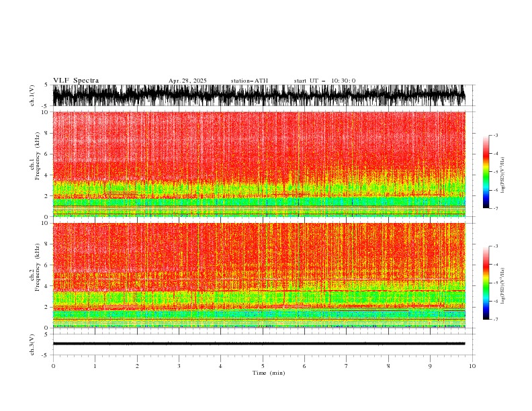532x411 pixels.
Task: Click the ch.1 PSD color scale bar
Action: click(x=486, y=172)
